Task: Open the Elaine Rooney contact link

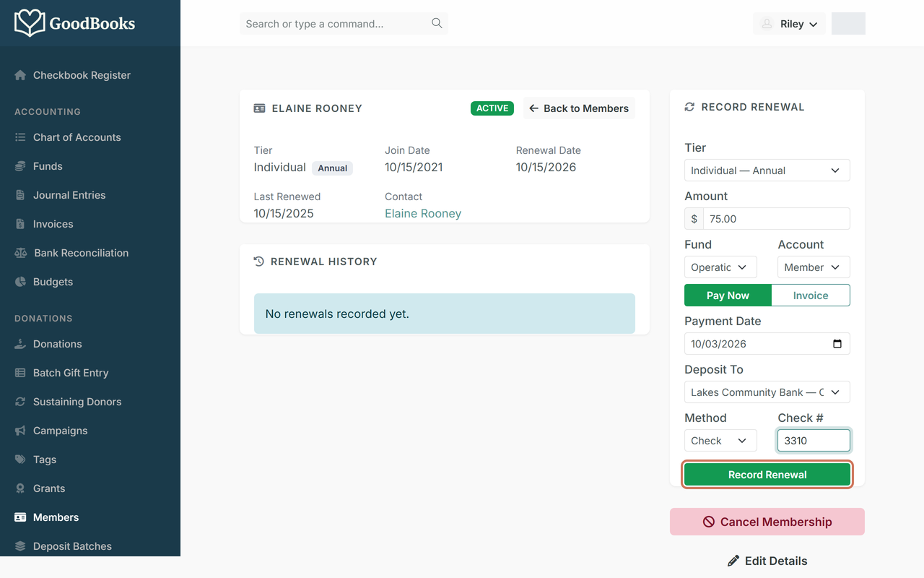Action: [423, 213]
